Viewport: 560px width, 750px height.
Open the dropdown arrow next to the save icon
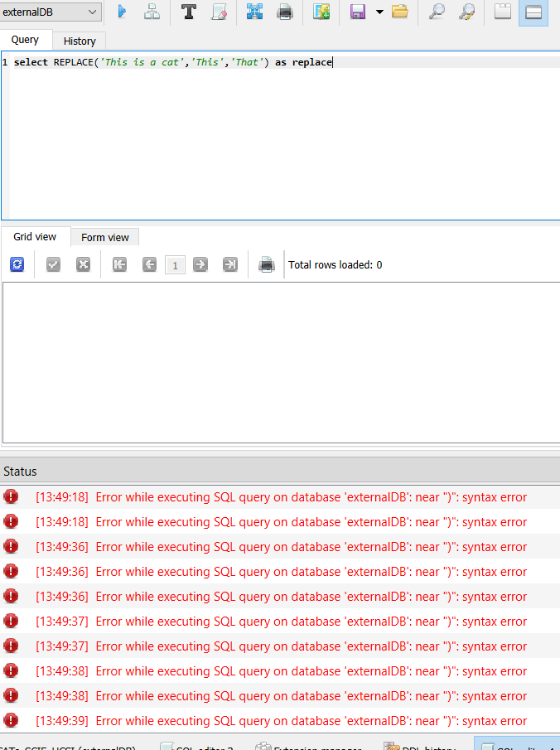[379, 12]
